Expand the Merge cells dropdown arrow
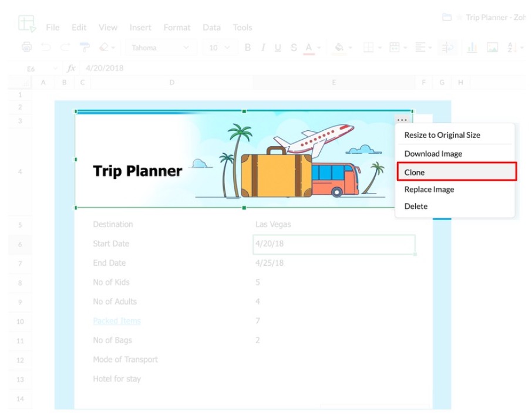532x416 pixels. click(x=405, y=48)
